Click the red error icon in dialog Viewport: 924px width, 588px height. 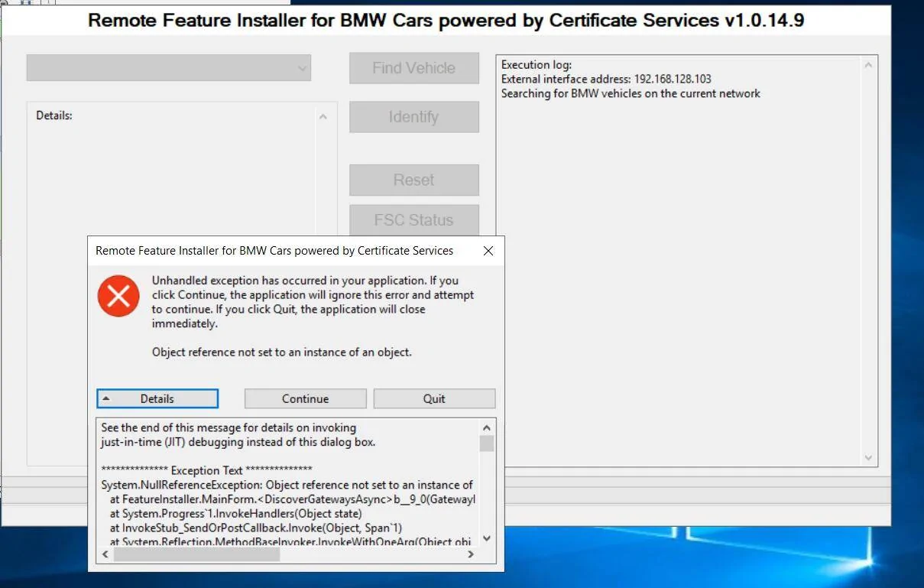(118, 296)
